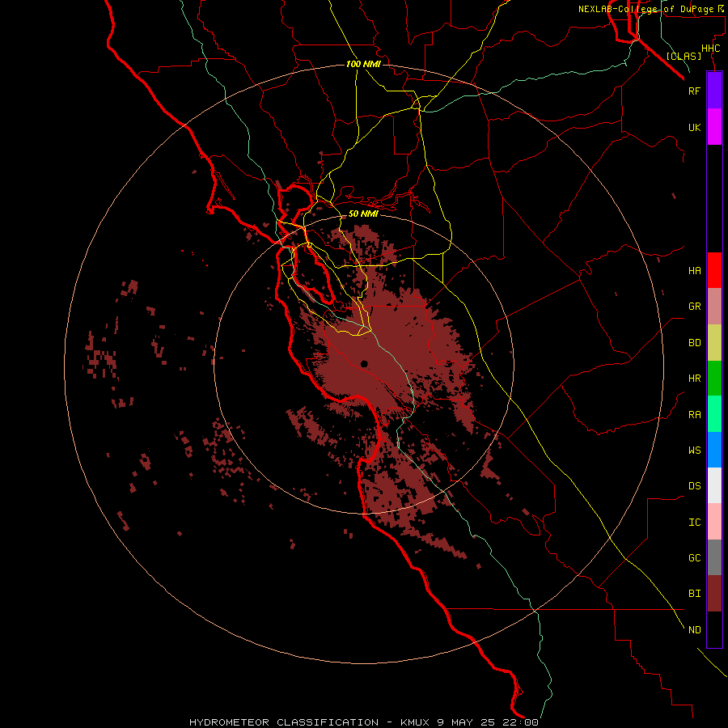Viewport: 728px width, 728px height.
Task: Click the HHC product label
Action: pyautogui.click(x=710, y=49)
